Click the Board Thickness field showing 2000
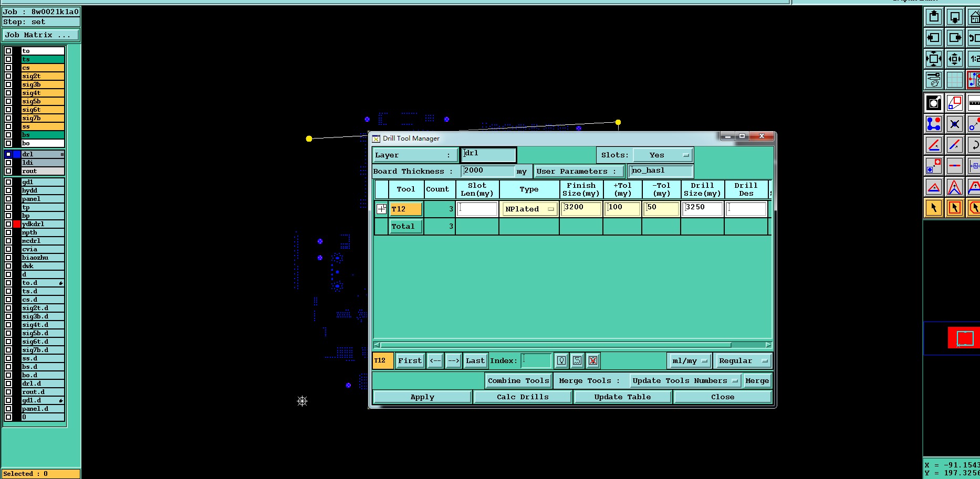 coord(488,171)
